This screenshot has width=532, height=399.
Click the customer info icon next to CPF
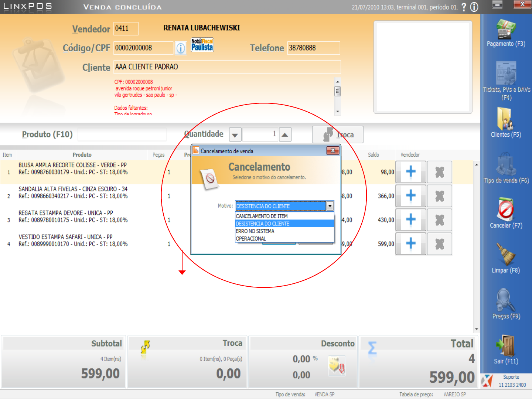[181, 48]
